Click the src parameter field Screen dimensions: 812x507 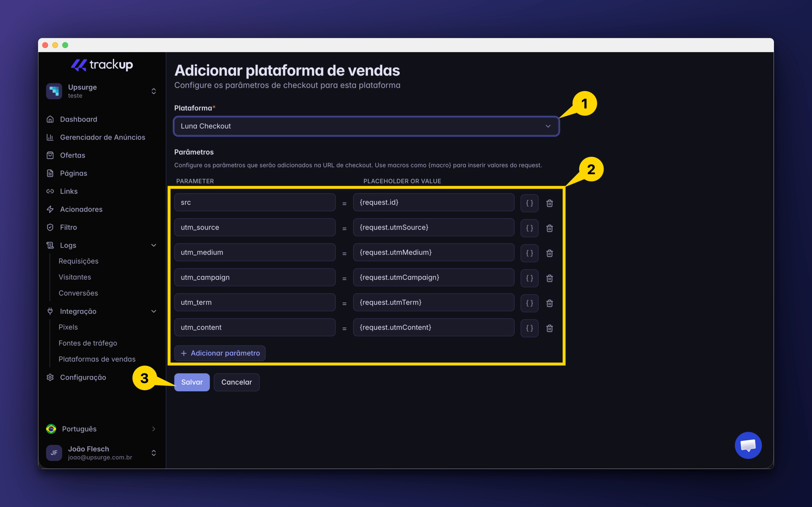pos(255,202)
